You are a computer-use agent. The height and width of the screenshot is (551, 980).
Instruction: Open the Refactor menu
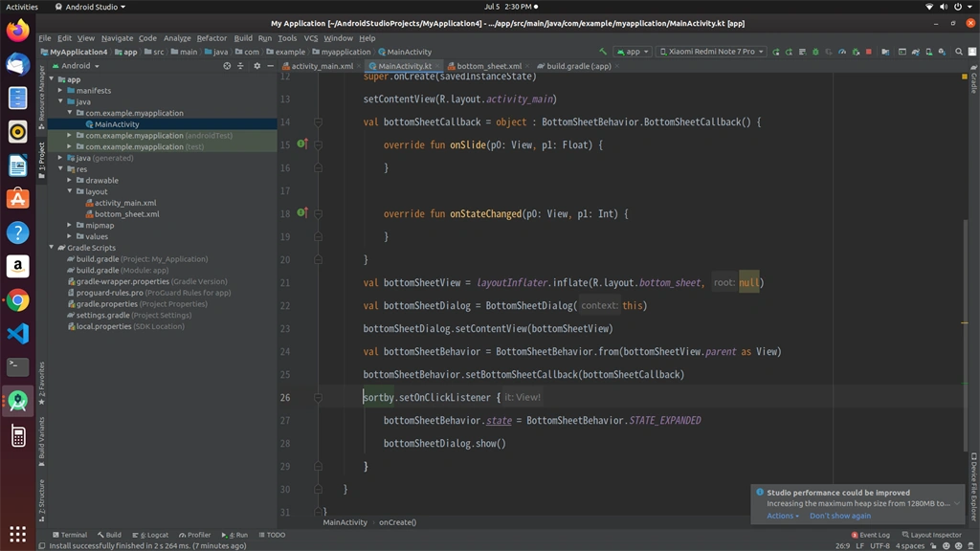[212, 38]
